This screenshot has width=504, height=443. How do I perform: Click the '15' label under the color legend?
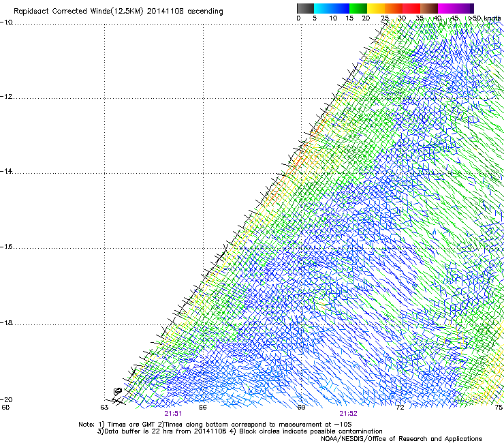[349, 18]
